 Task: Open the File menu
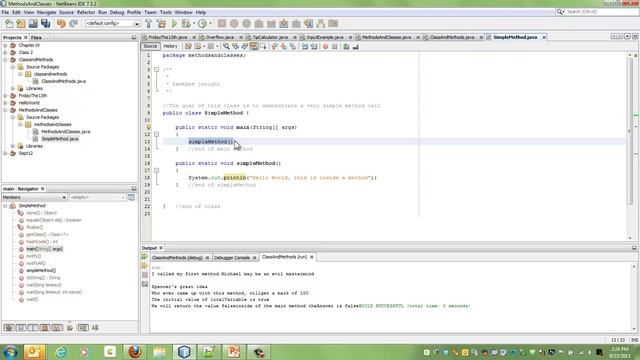click(5, 13)
